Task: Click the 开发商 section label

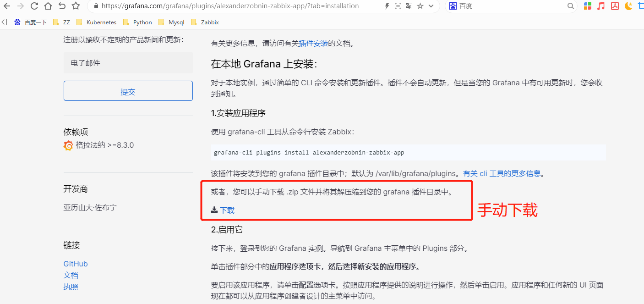Action: (x=76, y=189)
